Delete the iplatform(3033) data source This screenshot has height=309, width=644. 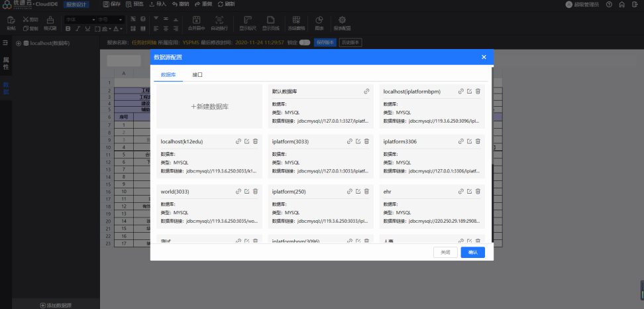366,141
